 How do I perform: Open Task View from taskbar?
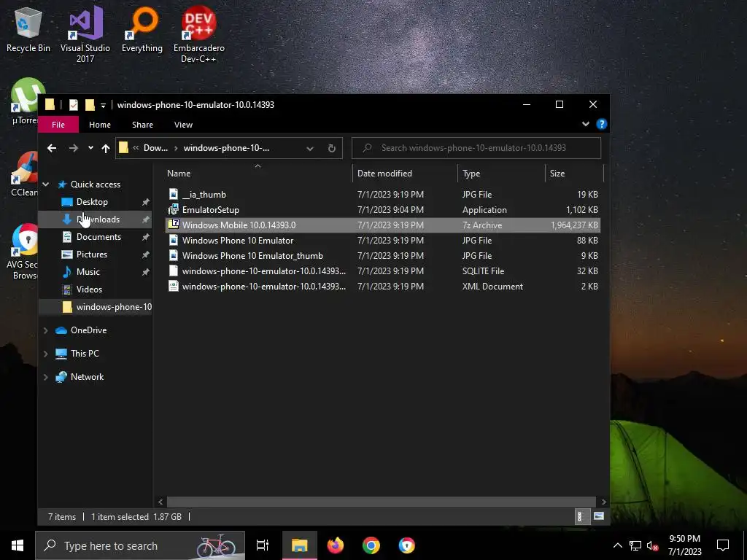pyautogui.click(x=263, y=545)
